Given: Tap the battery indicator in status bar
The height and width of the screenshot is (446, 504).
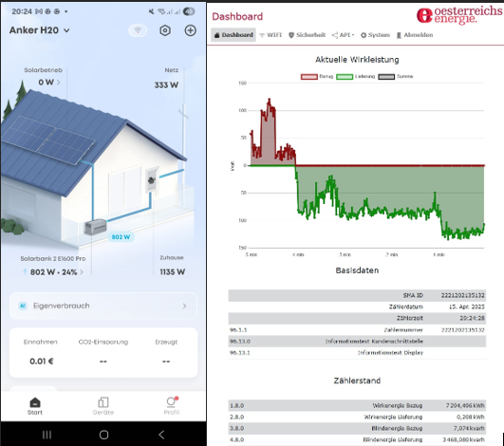Looking at the screenshot, I should (189, 11).
